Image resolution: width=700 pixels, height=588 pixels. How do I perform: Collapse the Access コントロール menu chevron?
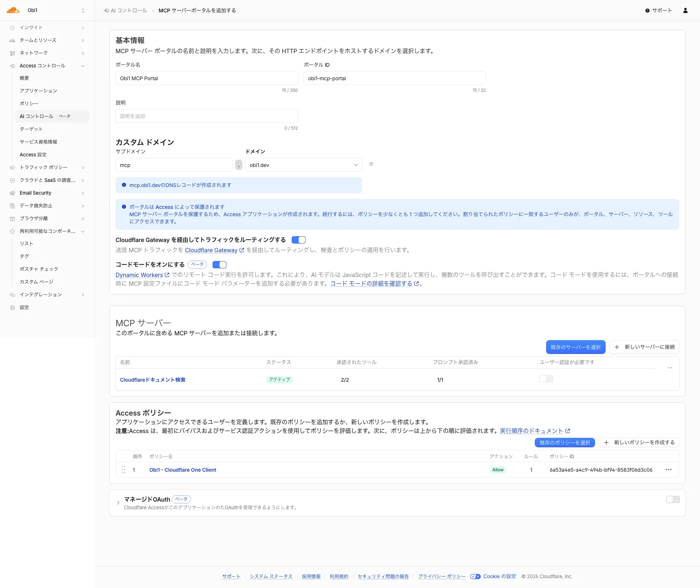pyautogui.click(x=83, y=66)
